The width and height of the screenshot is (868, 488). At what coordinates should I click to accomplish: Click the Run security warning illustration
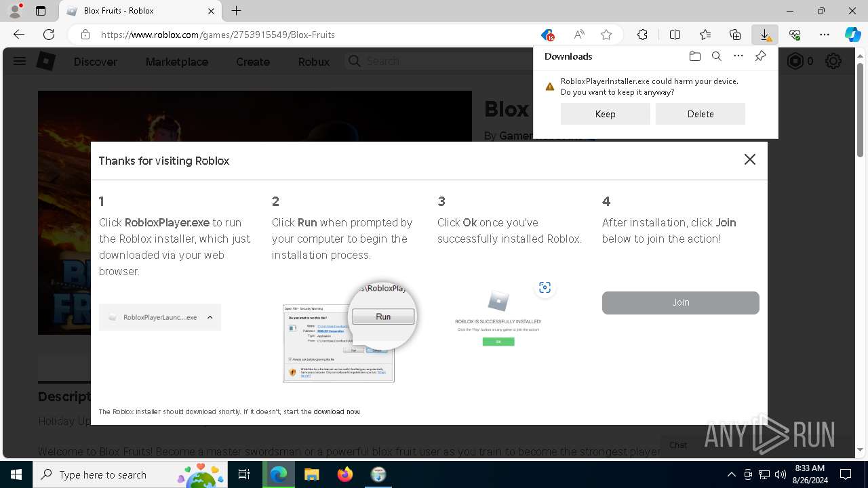[349, 333]
